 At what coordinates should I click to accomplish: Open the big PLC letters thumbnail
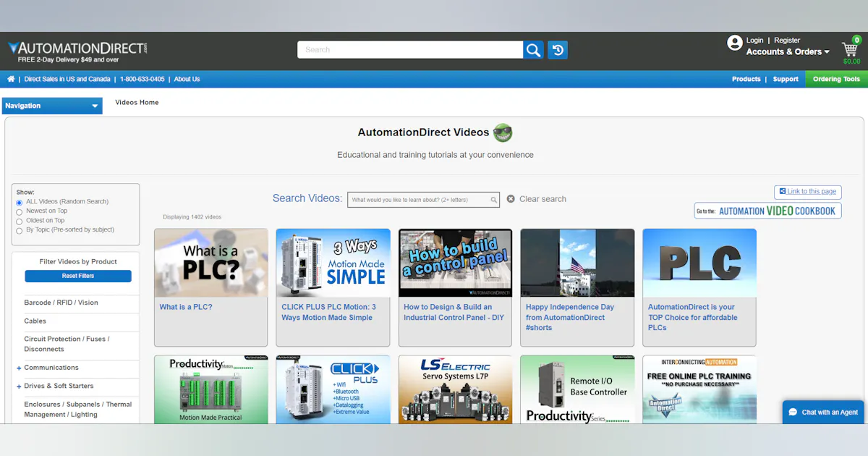click(x=699, y=263)
